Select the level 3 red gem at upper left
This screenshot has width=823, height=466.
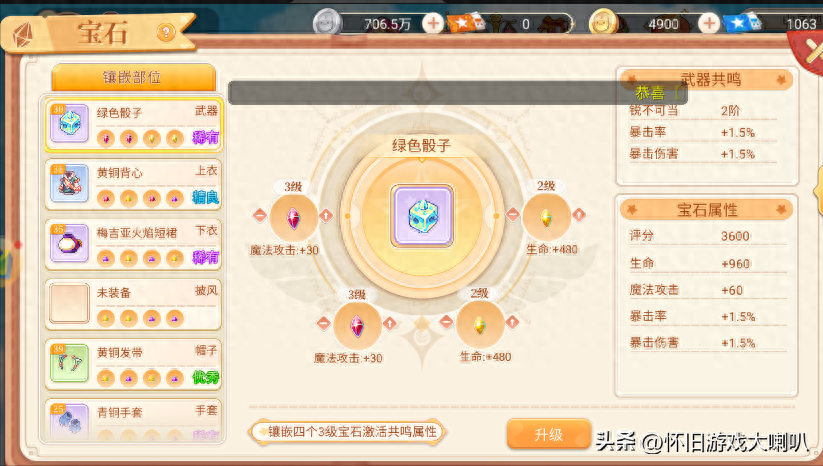[293, 217]
